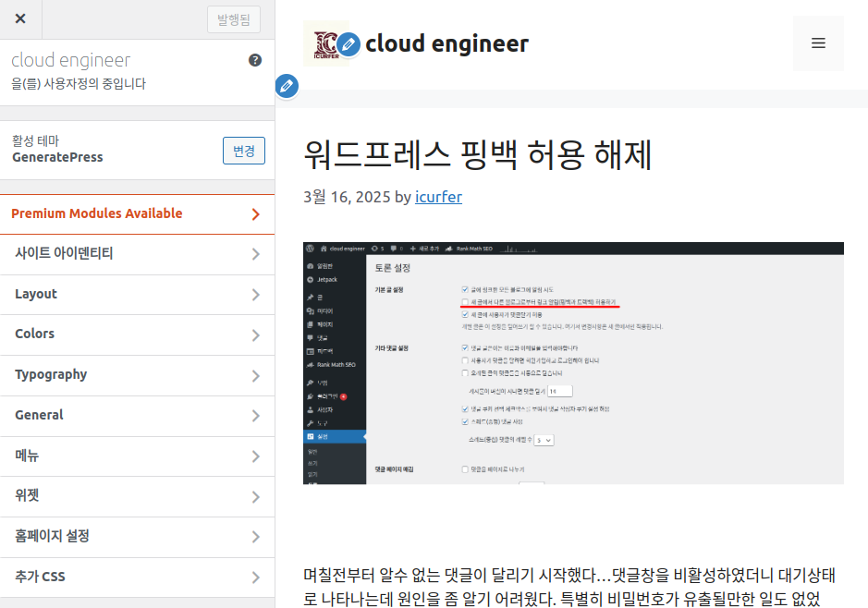Screen dimensions: 868x608
Task: Follow the icurfer author link
Action: click(438, 197)
